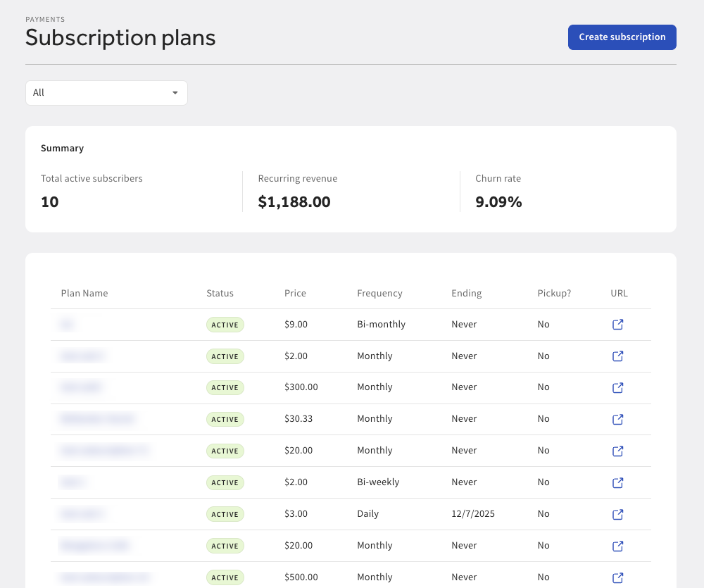The height and width of the screenshot is (588, 704).
Task: Click the ACTIVE badge on the Daily plan row
Action: coord(225,514)
